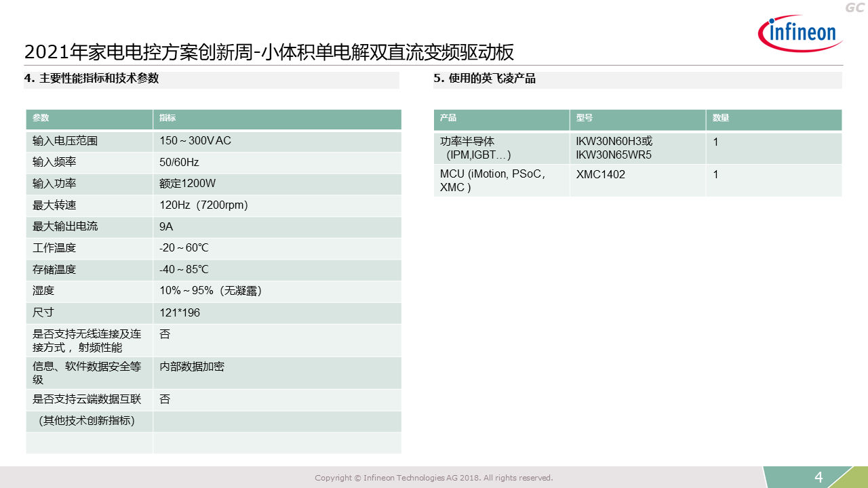Click the heading 4. 主要性能指标和技术参数

pyautogui.click(x=92, y=79)
